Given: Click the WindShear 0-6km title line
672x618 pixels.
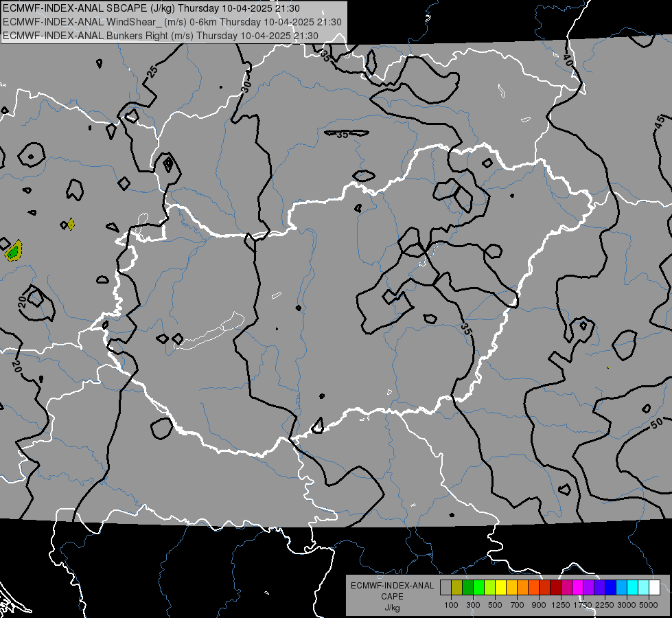Looking at the screenshot, I should [172, 22].
